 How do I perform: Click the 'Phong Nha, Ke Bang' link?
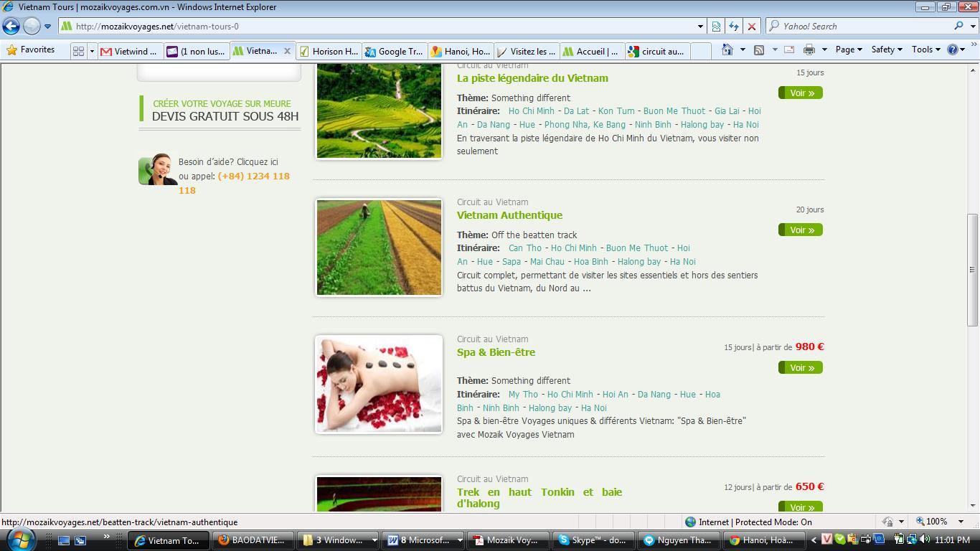coord(585,124)
